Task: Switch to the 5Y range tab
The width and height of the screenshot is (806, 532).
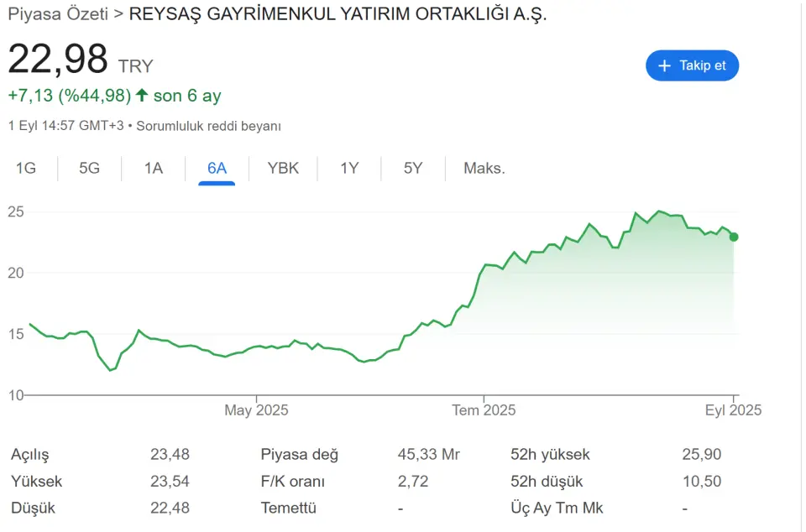Action: coord(413,168)
